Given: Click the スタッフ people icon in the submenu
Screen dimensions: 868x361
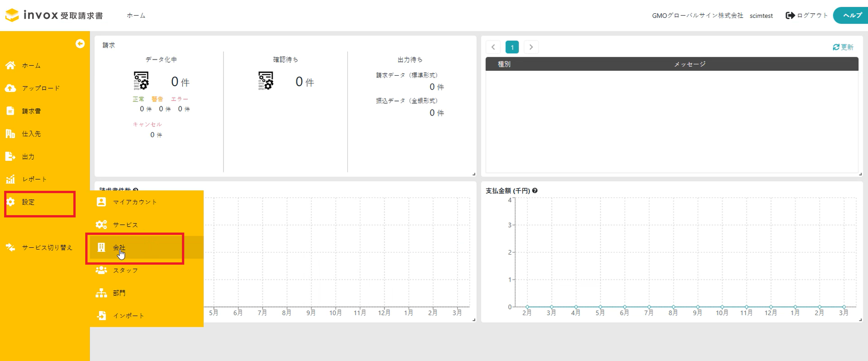Looking at the screenshot, I should point(101,270).
